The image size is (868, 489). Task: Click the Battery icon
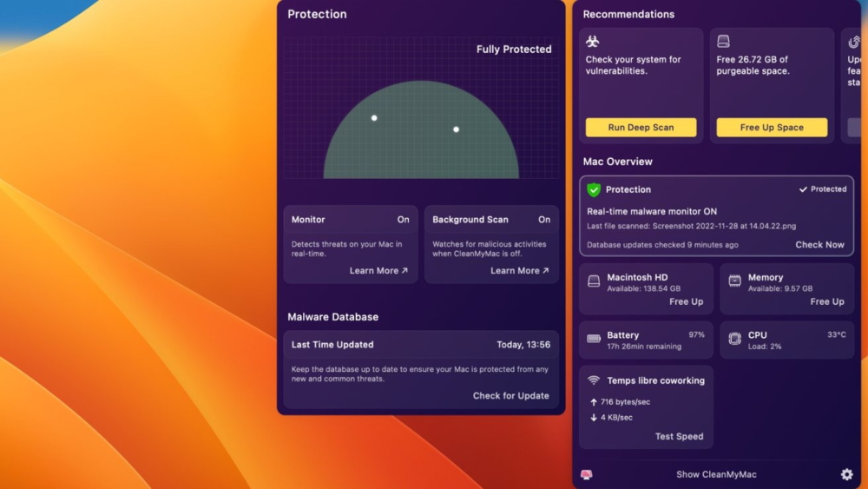tap(594, 339)
